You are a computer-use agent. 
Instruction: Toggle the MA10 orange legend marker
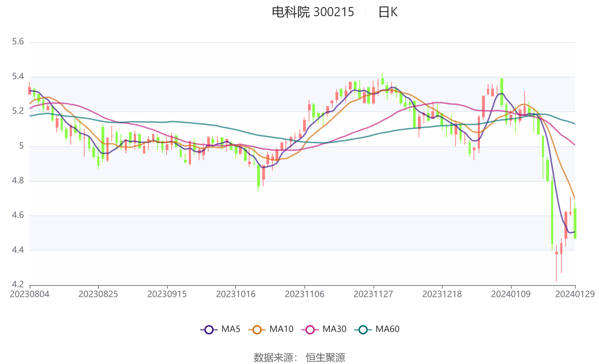click(x=257, y=330)
